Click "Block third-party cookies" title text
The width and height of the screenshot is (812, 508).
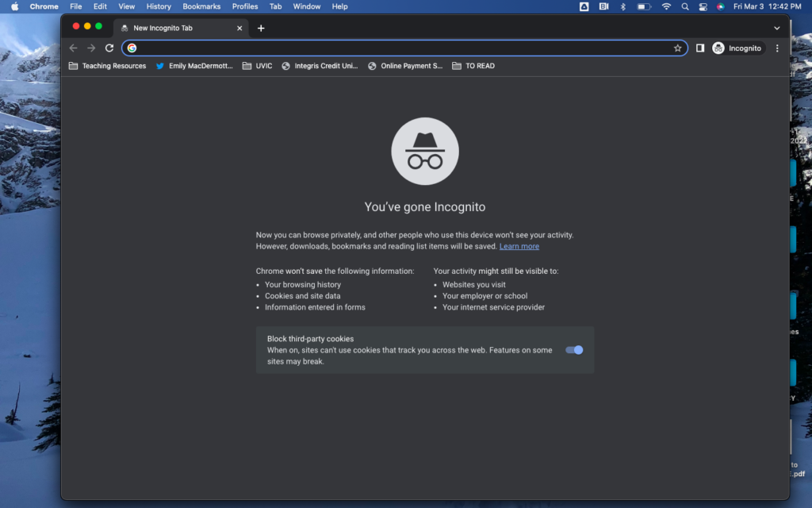pos(310,339)
